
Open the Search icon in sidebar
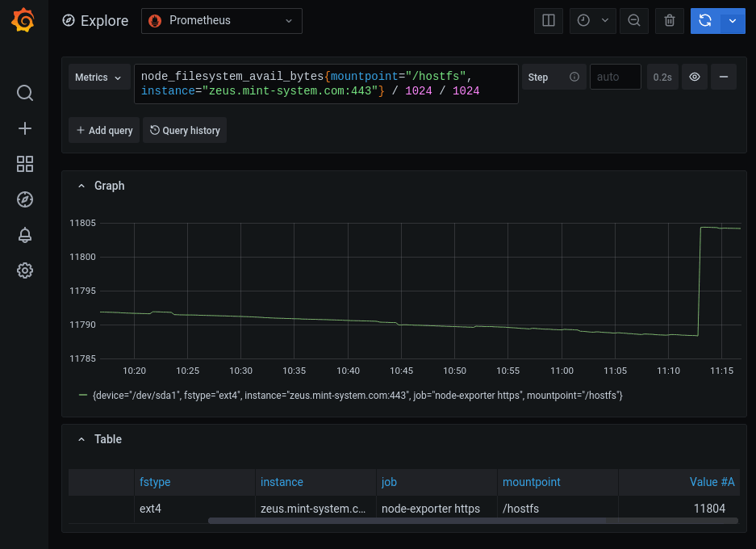[x=25, y=93]
